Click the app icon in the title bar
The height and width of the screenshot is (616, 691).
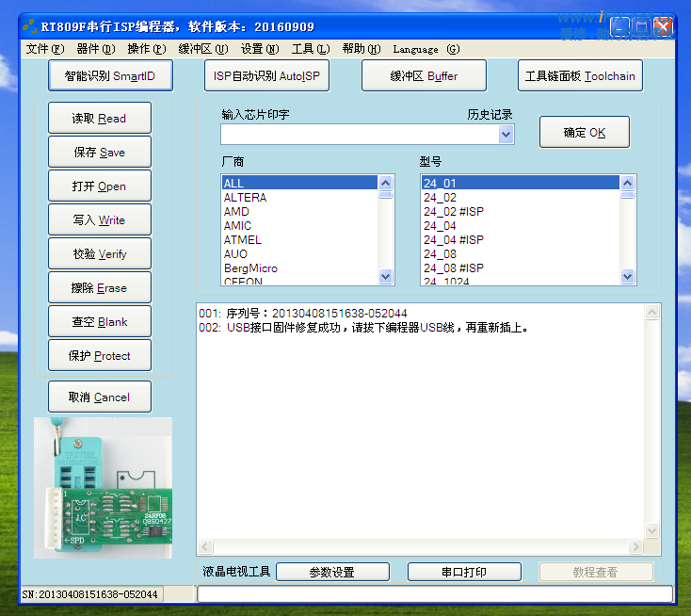29,26
